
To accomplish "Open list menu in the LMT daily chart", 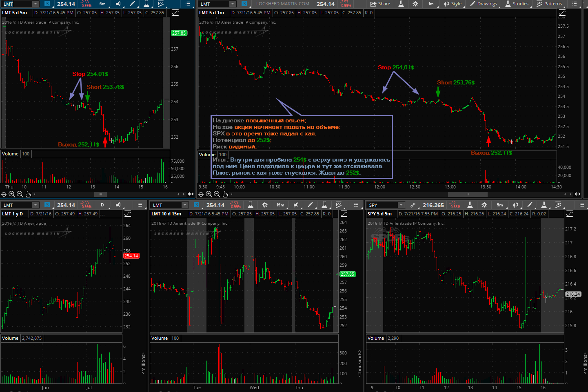I will (x=140, y=205).
